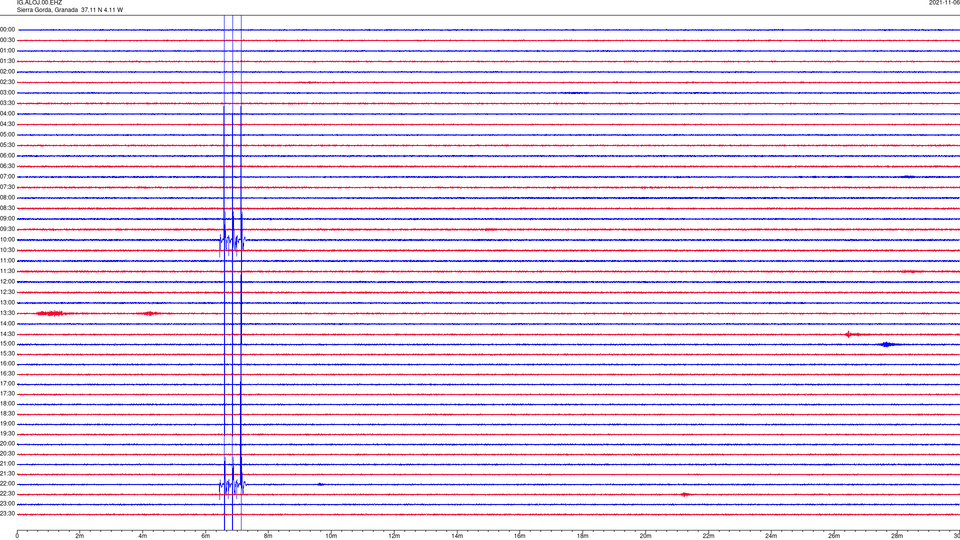
Task: Select the 10m axis tick label
Action: pyautogui.click(x=331, y=536)
